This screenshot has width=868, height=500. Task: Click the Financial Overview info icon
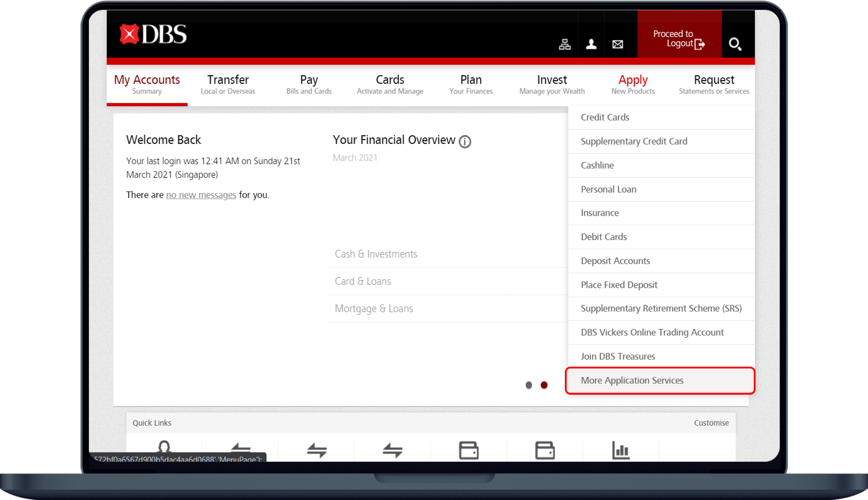tap(465, 141)
